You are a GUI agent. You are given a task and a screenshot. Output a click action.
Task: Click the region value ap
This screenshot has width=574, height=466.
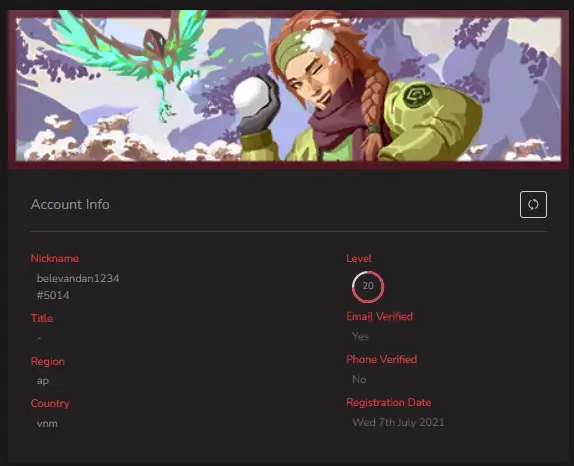pyautogui.click(x=43, y=381)
